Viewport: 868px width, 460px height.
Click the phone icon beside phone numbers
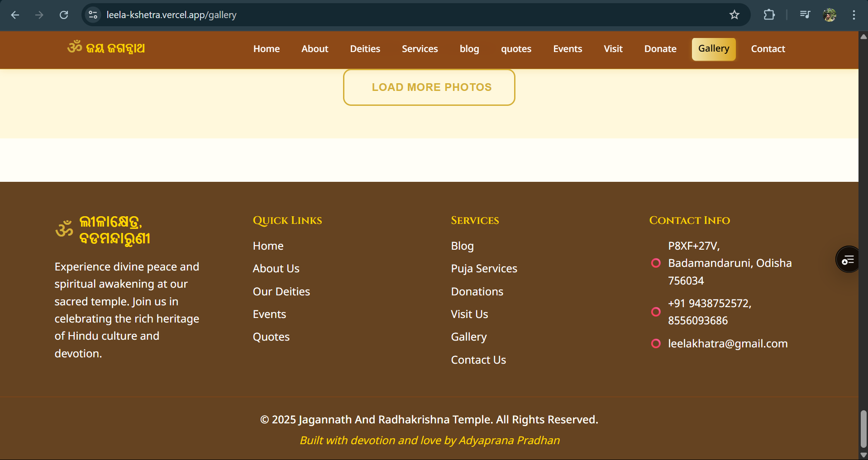pos(656,312)
